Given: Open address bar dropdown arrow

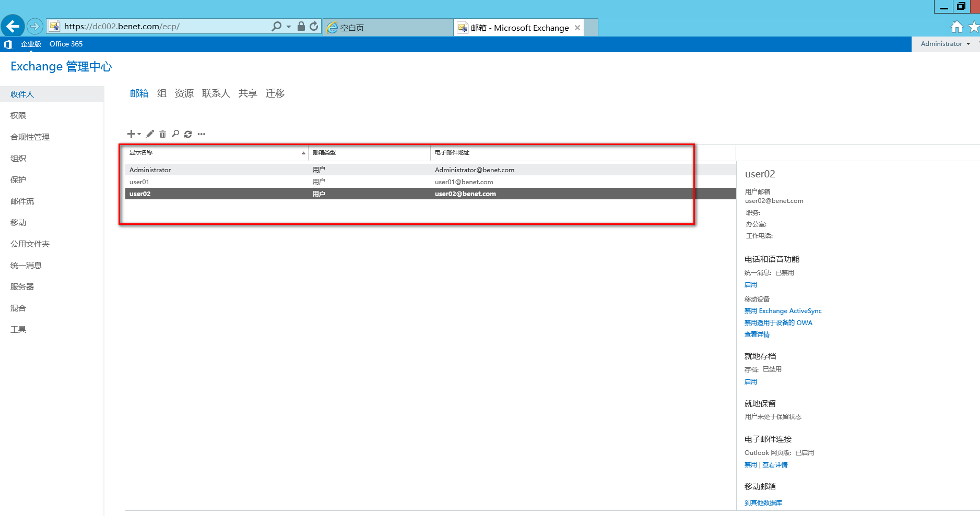Looking at the screenshot, I should pyautogui.click(x=289, y=27).
